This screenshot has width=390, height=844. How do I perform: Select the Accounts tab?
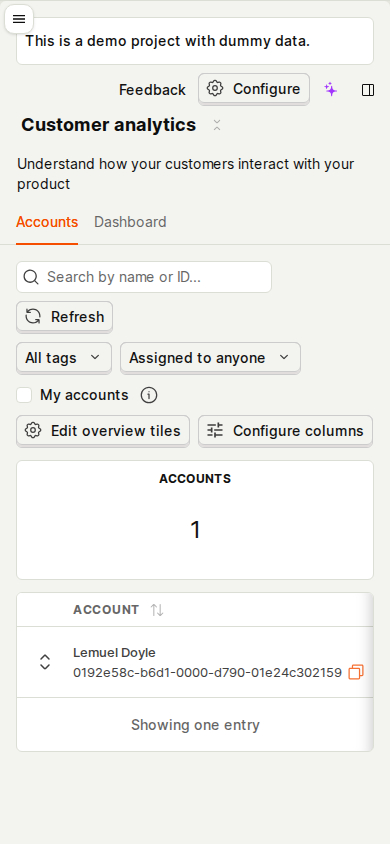click(x=47, y=222)
